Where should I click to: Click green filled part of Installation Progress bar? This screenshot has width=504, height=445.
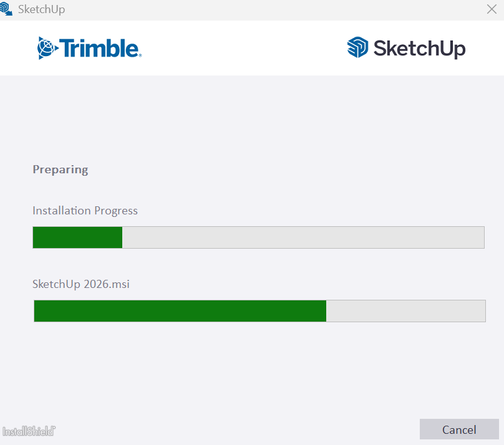point(77,237)
